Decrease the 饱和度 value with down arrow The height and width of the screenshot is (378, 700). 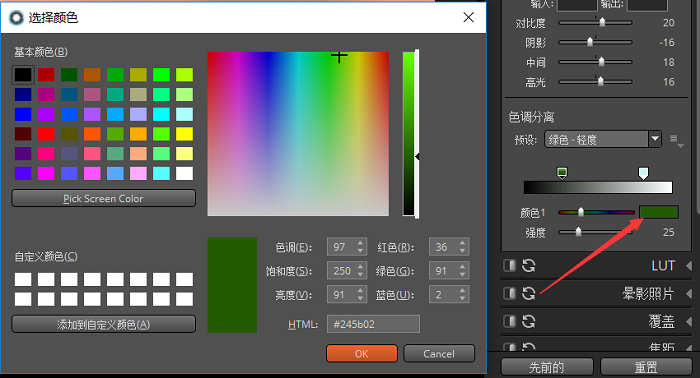click(361, 275)
